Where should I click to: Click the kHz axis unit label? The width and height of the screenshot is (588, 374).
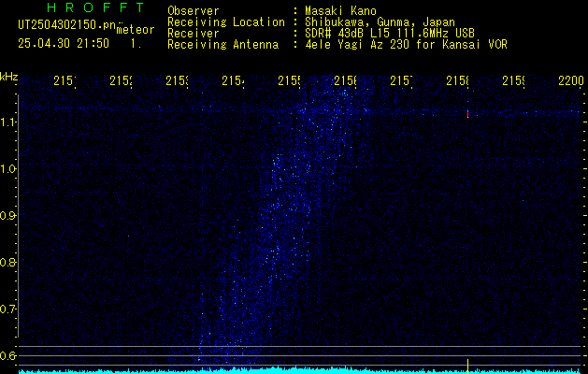point(8,78)
